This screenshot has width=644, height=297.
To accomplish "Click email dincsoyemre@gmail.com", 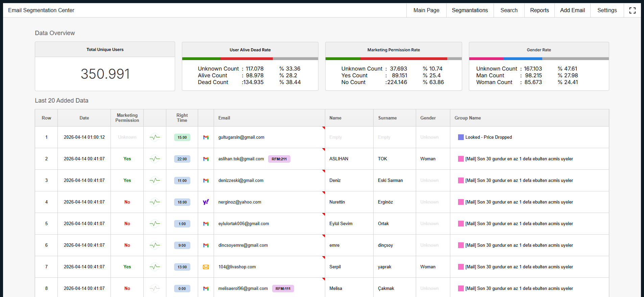I will 243,245.
